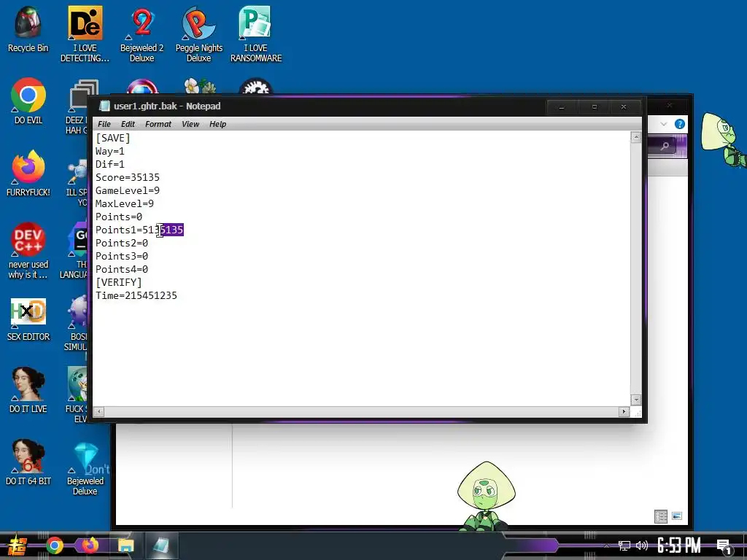This screenshot has width=747, height=560.
Task: Click the Points2=0 line
Action: (122, 244)
